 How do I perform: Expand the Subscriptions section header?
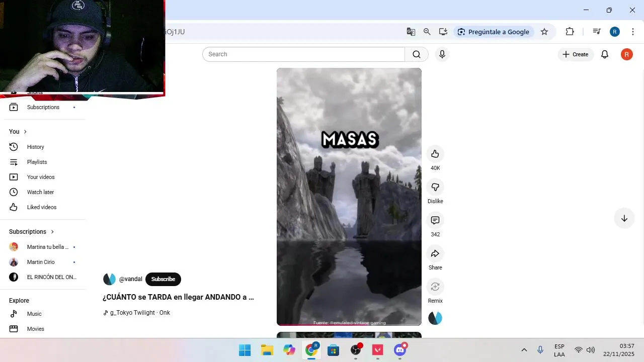pos(32,232)
